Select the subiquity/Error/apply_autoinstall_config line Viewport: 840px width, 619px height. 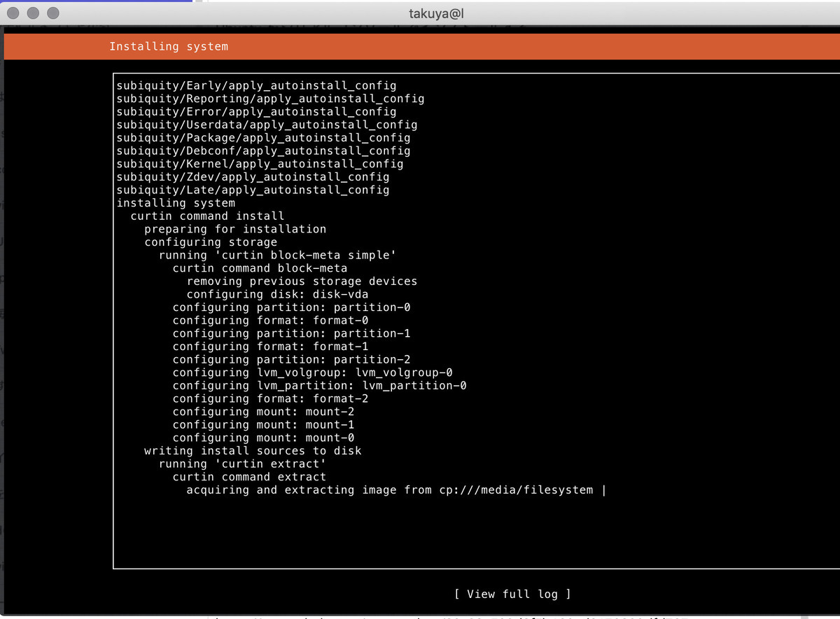coord(256,111)
